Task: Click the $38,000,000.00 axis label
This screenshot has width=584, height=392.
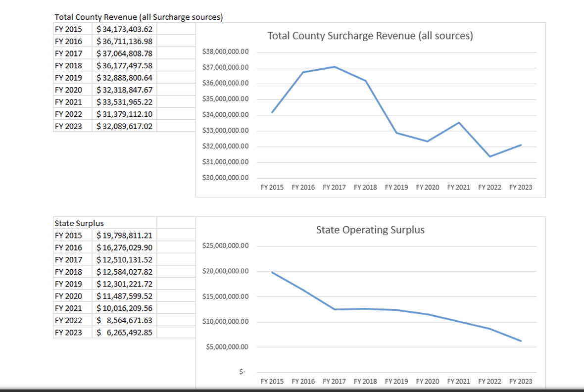Action: coord(226,51)
